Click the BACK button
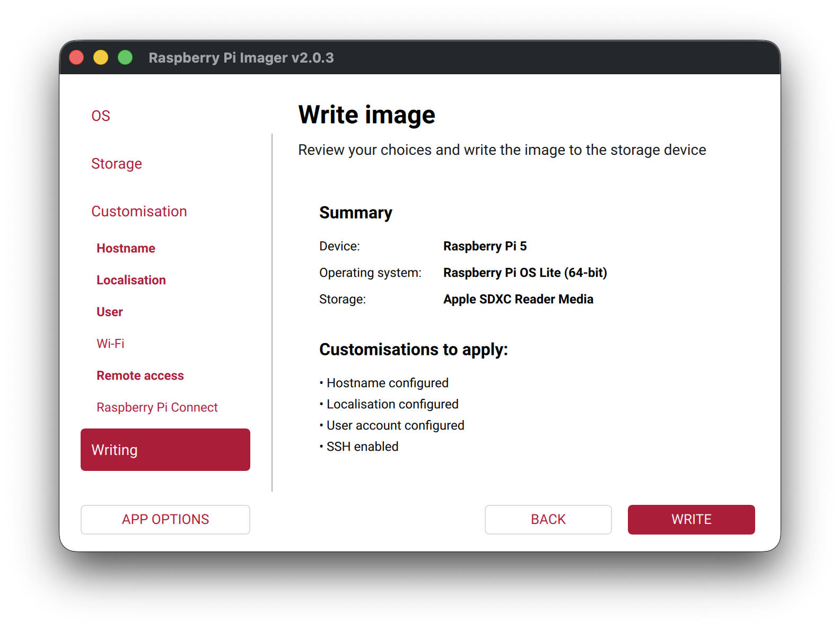Screen dimensions: 840x630 click(x=548, y=520)
